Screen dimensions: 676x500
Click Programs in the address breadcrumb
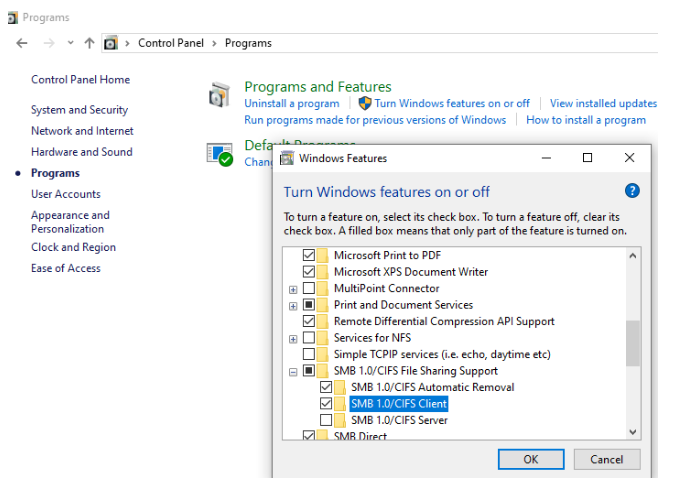click(x=248, y=43)
